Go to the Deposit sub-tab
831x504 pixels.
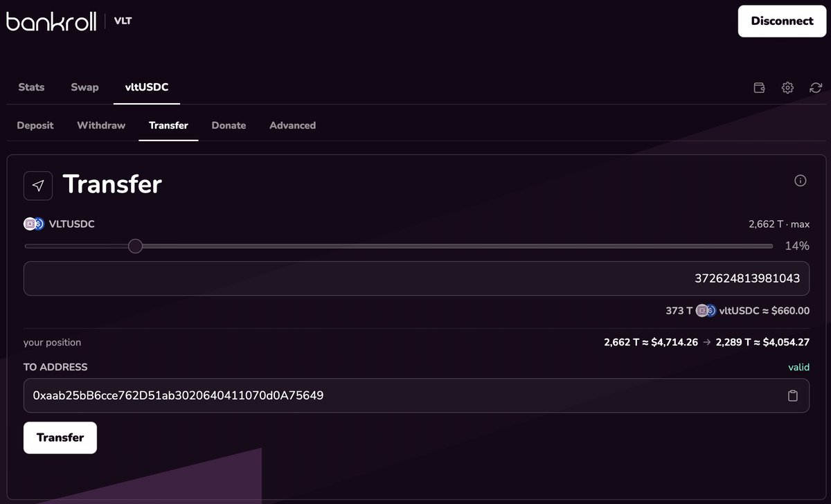pyautogui.click(x=35, y=125)
